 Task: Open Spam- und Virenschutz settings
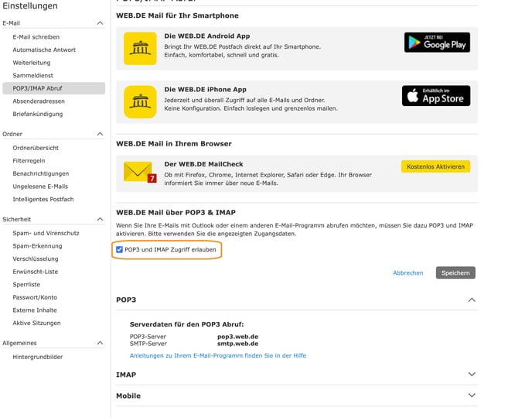point(46,233)
